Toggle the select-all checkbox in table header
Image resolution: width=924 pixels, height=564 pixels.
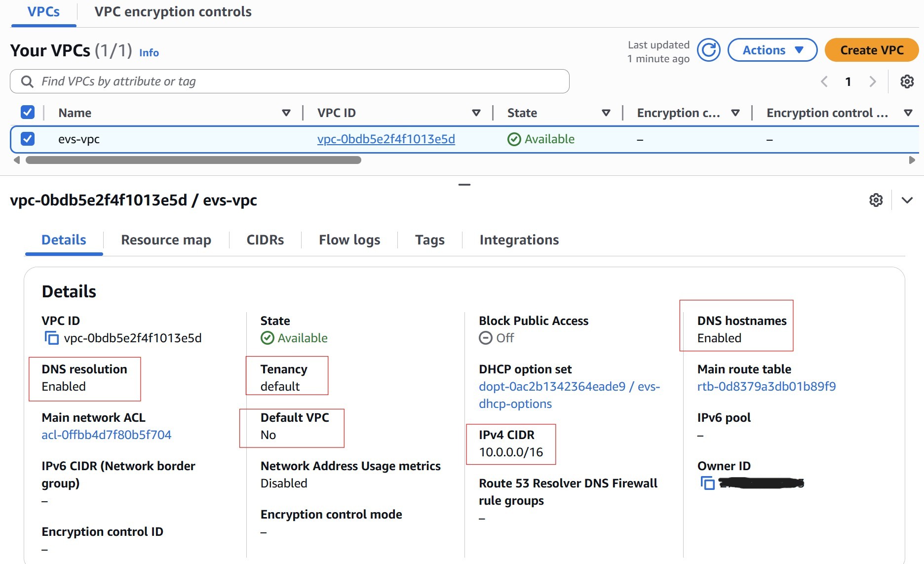[x=28, y=112]
